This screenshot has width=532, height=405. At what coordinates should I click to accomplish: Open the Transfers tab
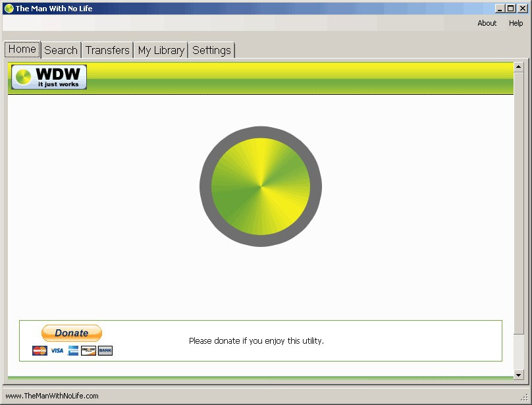[x=107, y=50]
